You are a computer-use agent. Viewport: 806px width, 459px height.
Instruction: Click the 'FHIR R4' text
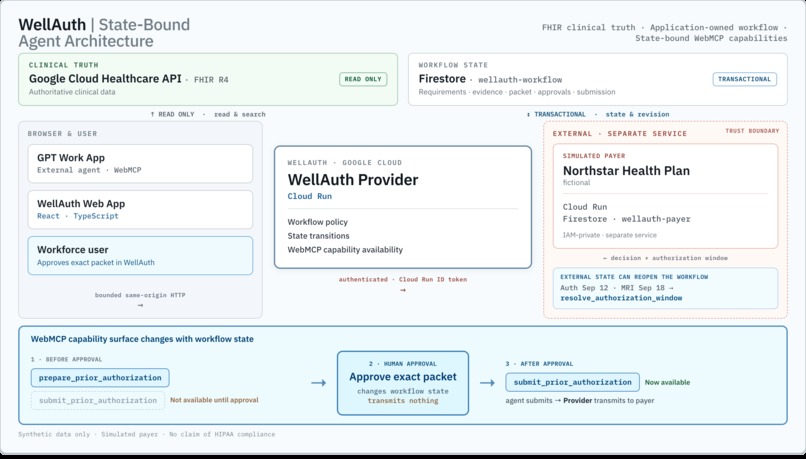211,80
